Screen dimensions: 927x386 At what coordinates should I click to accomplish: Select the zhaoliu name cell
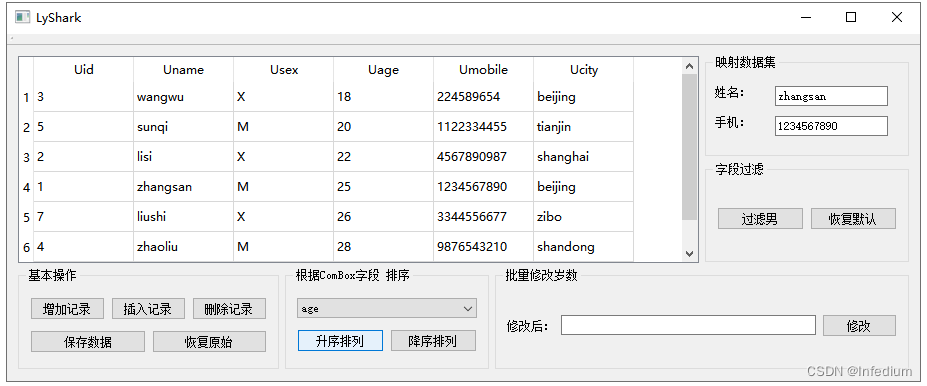(x=183, y=246)
